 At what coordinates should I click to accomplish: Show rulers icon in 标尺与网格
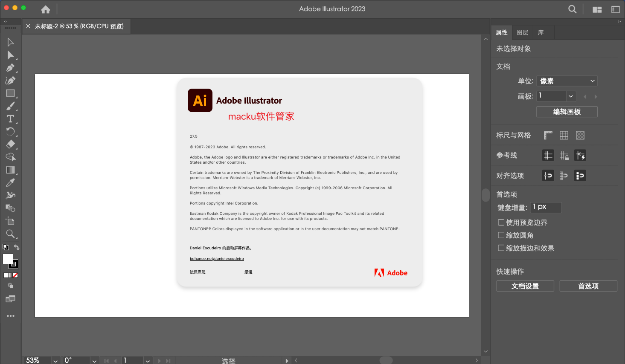[x=548, y=135]
